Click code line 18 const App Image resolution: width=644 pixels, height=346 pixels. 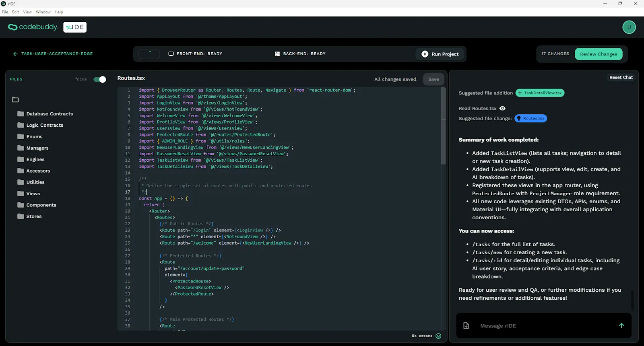163,198
